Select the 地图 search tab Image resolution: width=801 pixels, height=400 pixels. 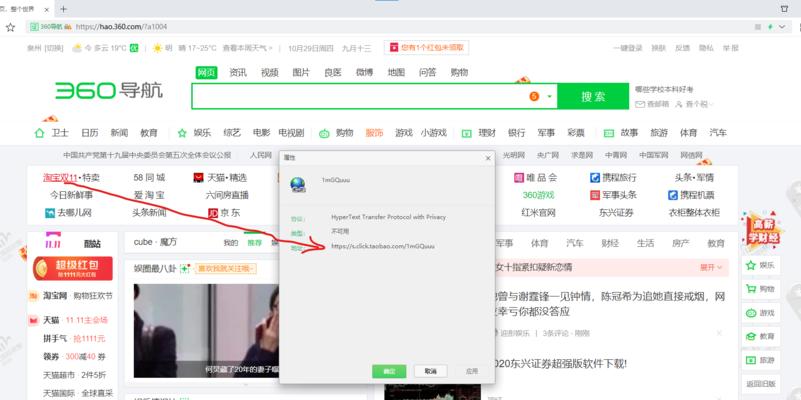click(x=396, y=73)
